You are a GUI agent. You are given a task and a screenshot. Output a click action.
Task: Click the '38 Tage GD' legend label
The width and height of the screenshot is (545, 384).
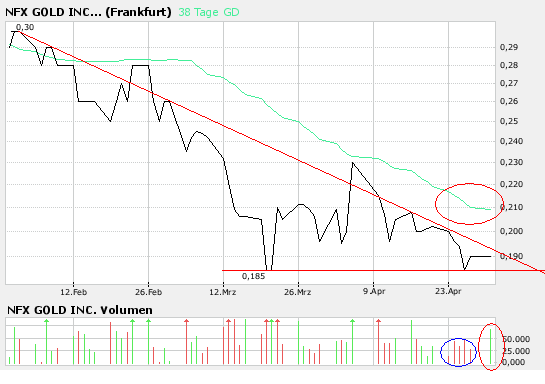point(209,12)
